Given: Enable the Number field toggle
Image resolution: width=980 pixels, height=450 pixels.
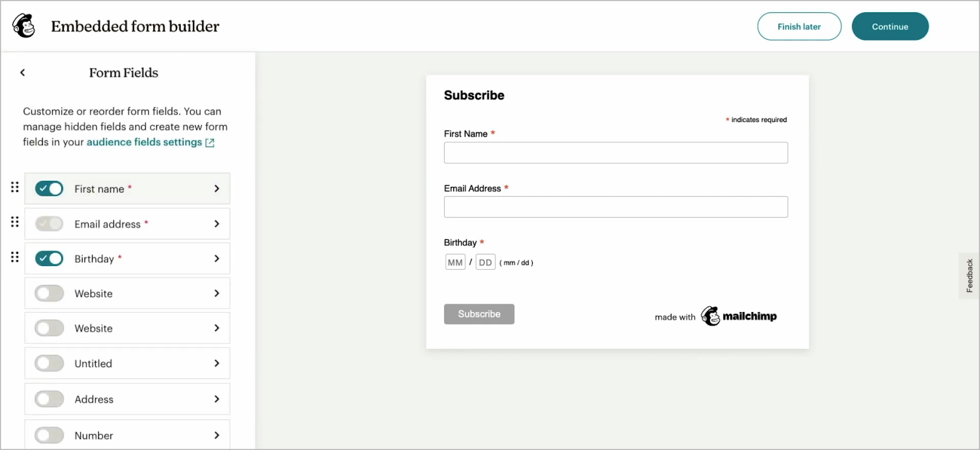Looking at the screenshot, I should 49,435.
